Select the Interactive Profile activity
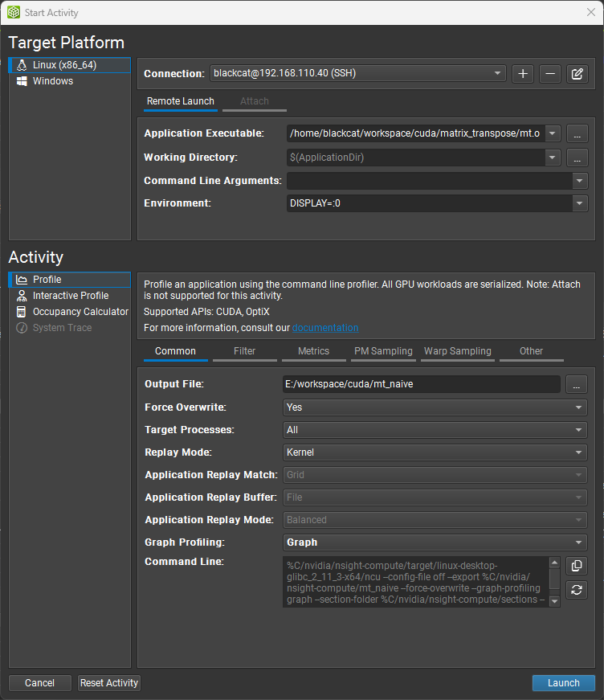The image size is (604, 700). [70, 296]
